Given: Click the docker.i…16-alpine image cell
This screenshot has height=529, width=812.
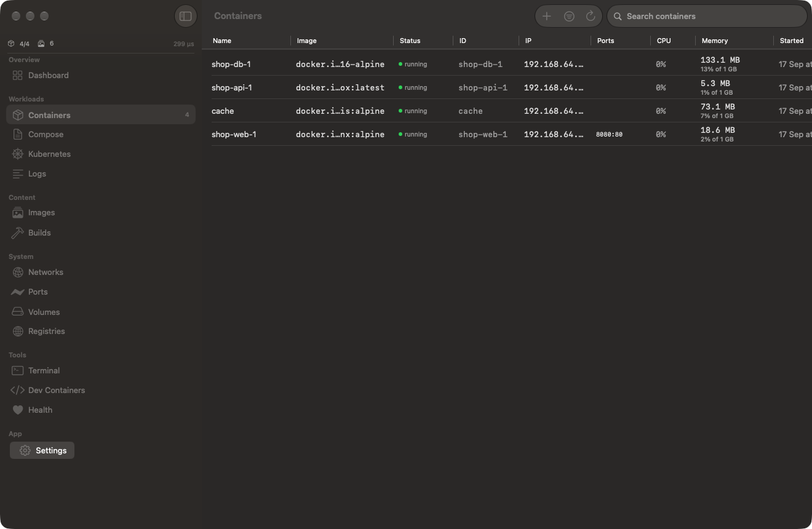Looking at the screenshot, I should [340, 64].
